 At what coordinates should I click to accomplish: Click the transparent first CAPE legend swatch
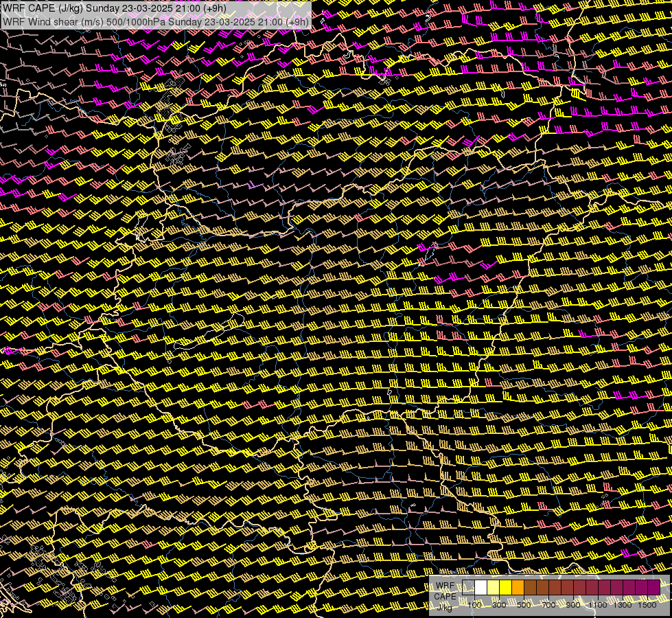tap(468, 588)
